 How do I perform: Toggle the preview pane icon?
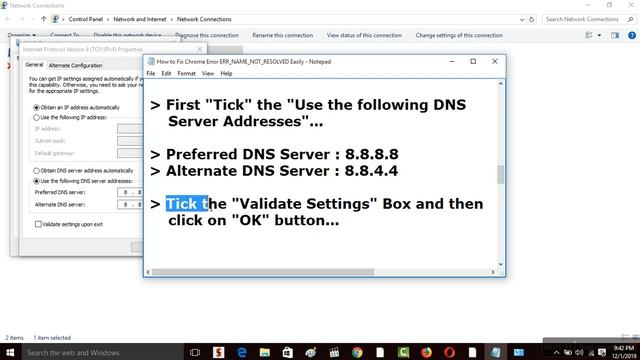[615, 36]
